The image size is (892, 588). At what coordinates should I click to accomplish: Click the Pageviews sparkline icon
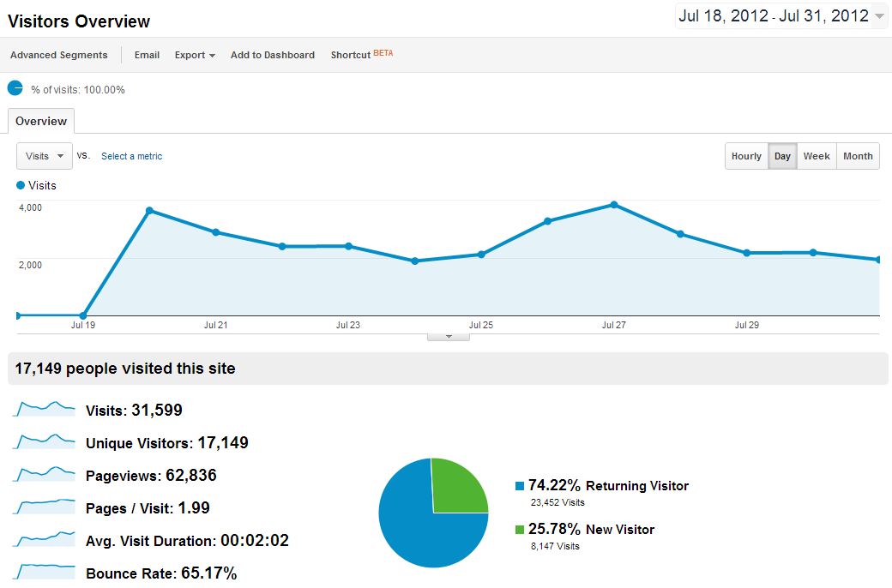pyautogui.click(x=44, y=474)
